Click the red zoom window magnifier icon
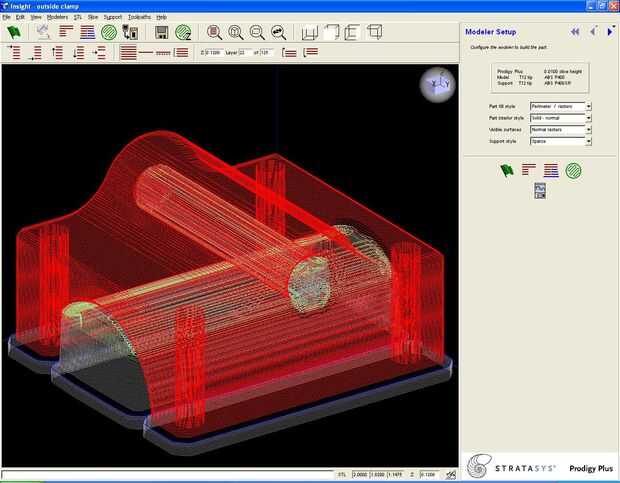Image resolution: width=620 pixels, height=483 pixels. click(x=214, y=32)
